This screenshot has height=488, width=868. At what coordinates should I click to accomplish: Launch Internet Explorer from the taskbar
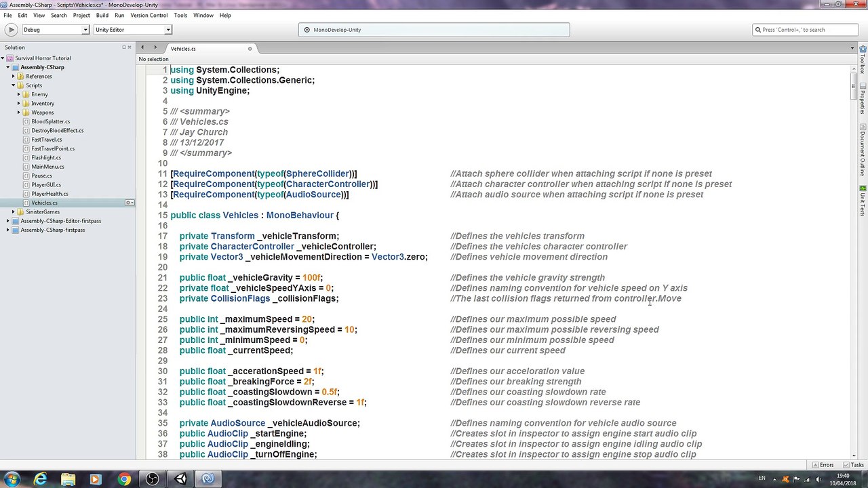pos(41,479)
